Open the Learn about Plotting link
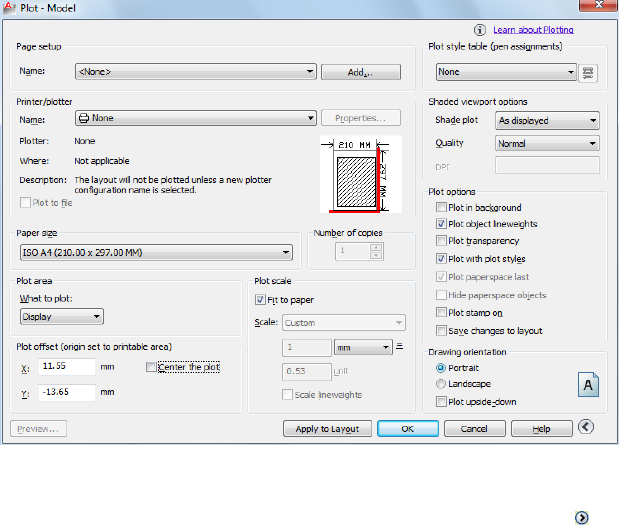Screen dimensions: 619x527 (533, 30)
